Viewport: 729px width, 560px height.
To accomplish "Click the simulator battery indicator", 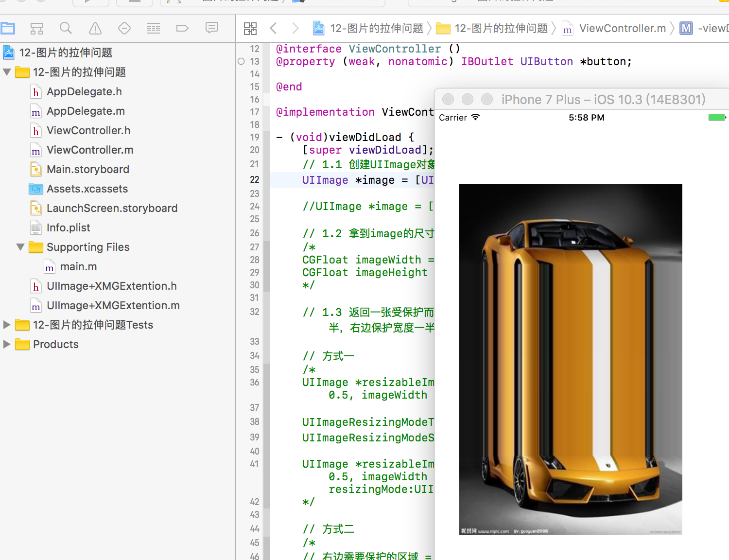I will point(717,117).
